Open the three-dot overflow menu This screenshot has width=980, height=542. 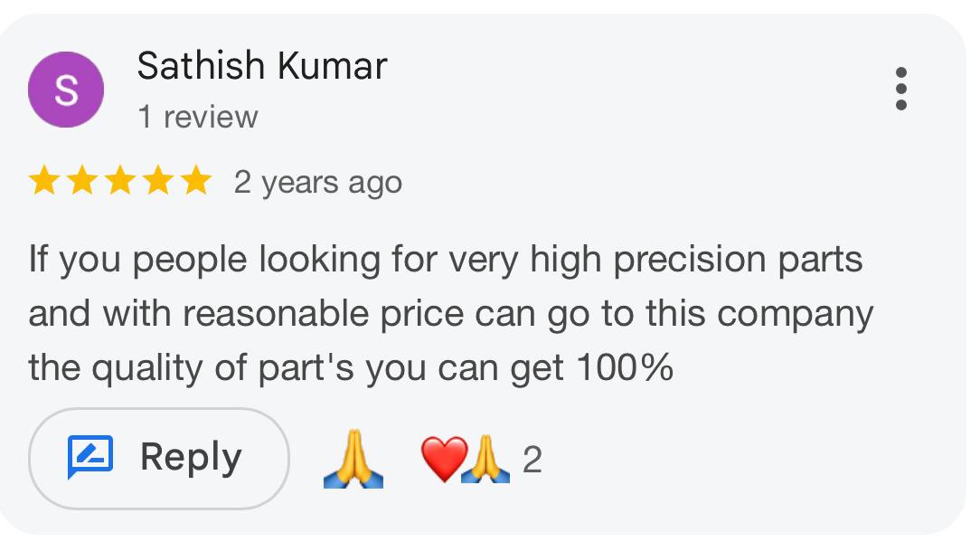click(901, 90)
